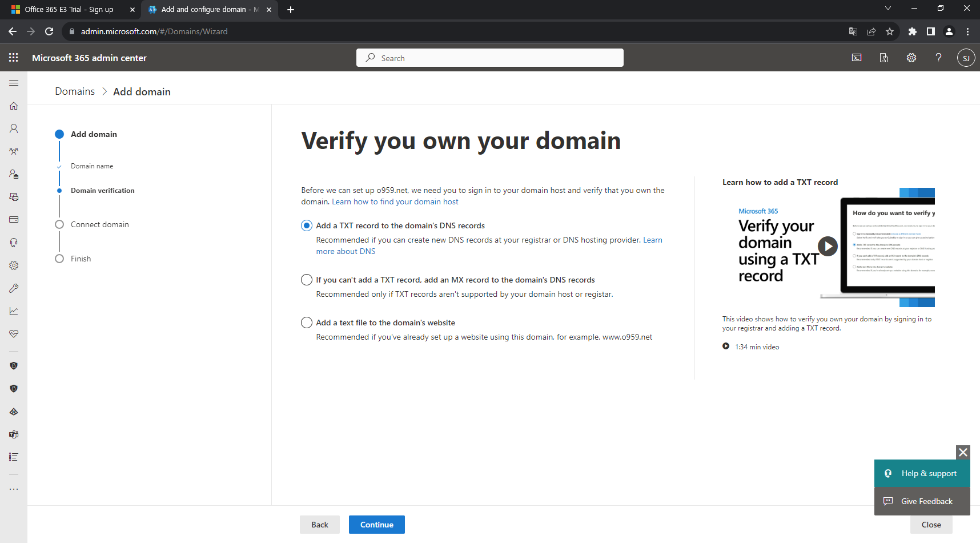Go to Add domain wizard step
The height and width of the screenshot is (544, 980).
(x=94, y=134)
